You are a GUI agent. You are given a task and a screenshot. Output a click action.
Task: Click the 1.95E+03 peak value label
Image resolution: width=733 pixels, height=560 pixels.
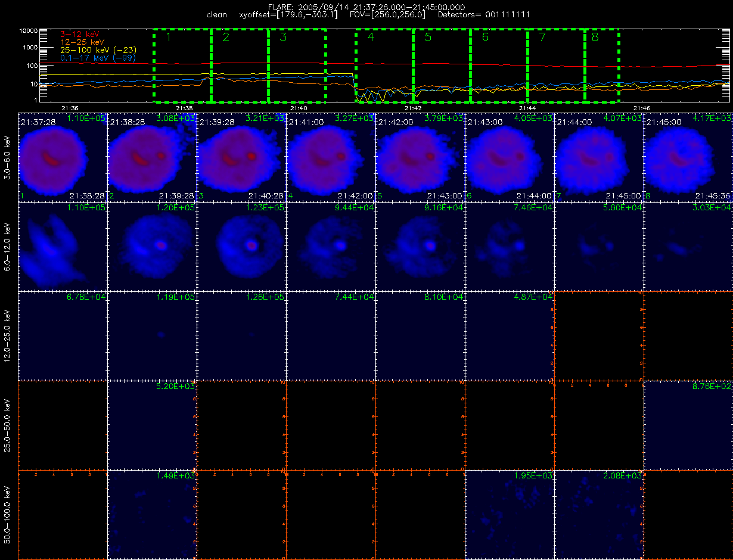point(534,475)
